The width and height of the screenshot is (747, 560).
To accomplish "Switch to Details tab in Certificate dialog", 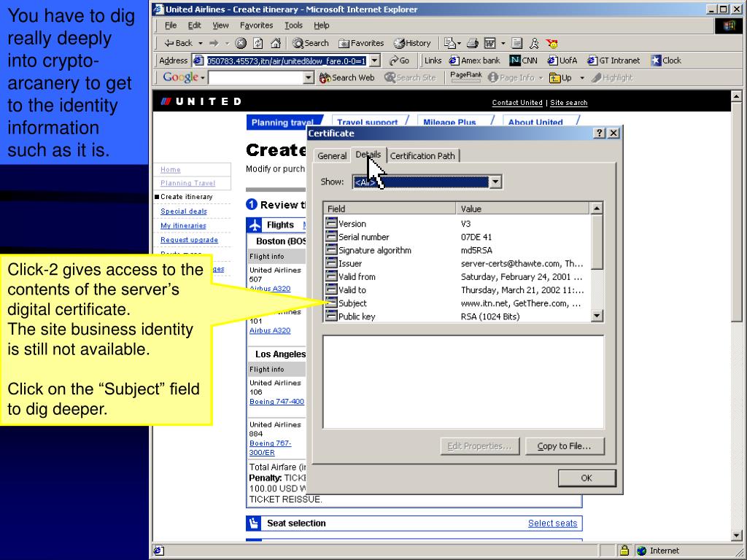I will (x=368, y=155).
